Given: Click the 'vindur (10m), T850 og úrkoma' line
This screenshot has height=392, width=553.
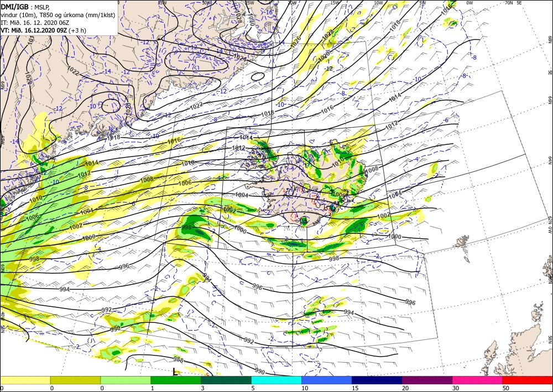Looking at the screenshot, I should [x=58, y=15].
